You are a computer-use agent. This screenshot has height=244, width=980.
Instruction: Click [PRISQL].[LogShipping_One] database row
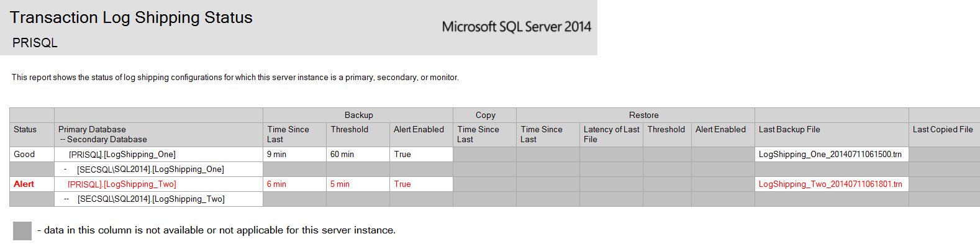pos(158,154)
